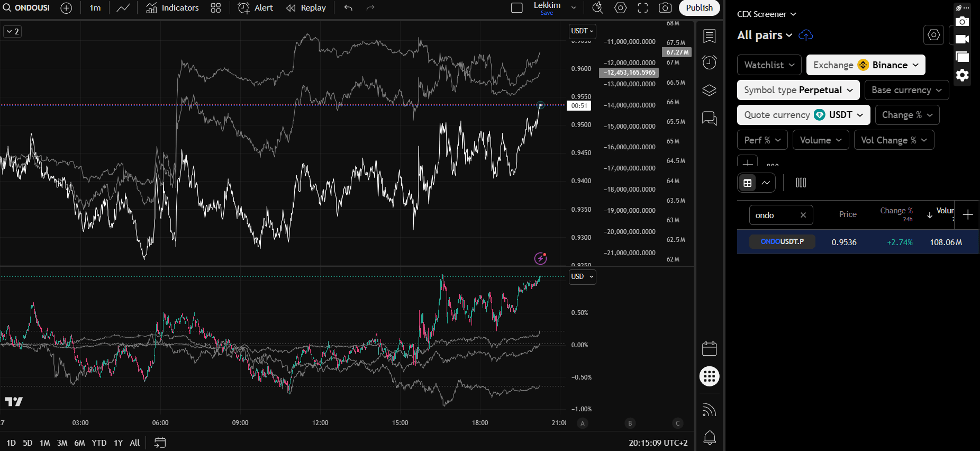Undo last chart action
The height and width of the screenshot is (451, 980).
point(348,8)
